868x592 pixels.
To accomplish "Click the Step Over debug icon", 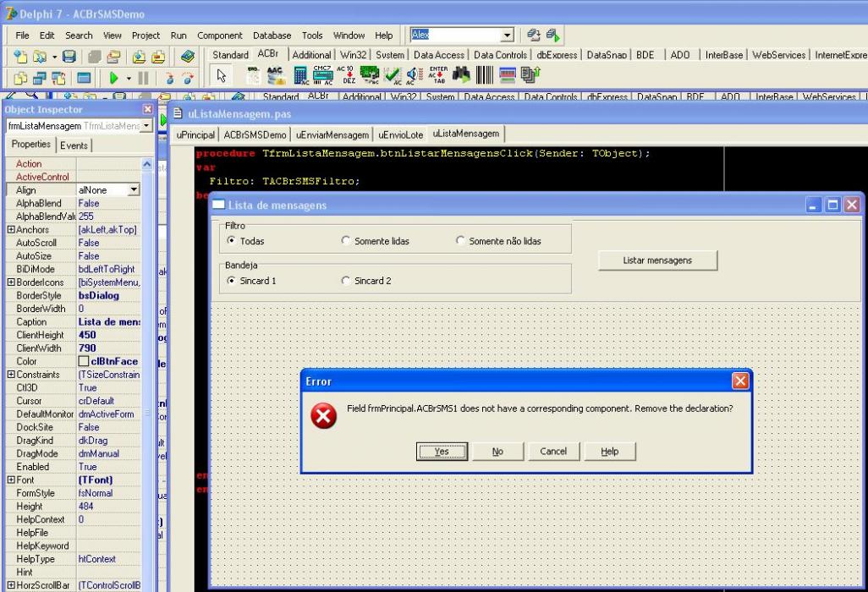I will point(188,78).
